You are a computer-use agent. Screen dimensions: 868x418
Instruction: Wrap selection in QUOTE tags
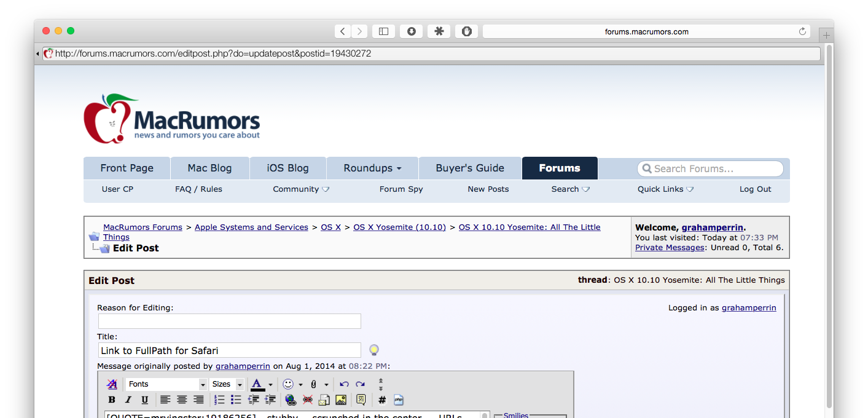(361, 400)
